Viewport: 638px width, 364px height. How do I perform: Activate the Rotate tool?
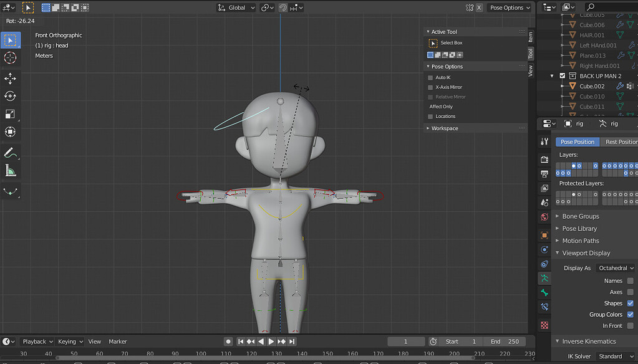10,96
